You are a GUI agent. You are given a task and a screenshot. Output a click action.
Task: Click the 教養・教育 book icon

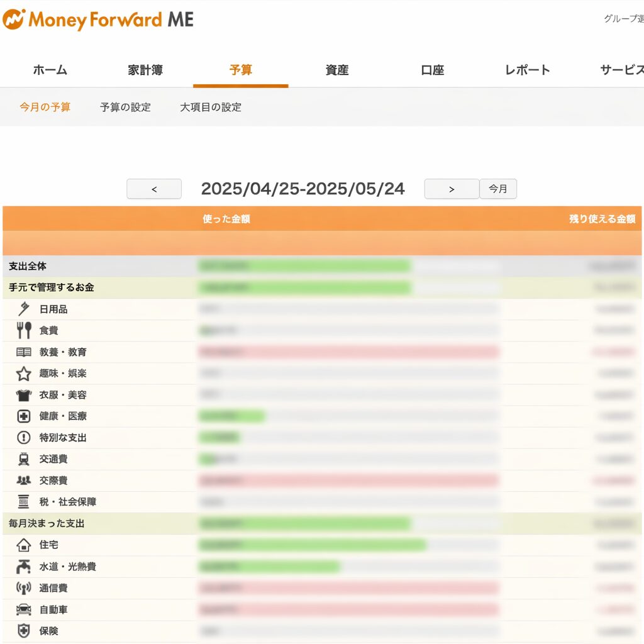tap(24, 352)
